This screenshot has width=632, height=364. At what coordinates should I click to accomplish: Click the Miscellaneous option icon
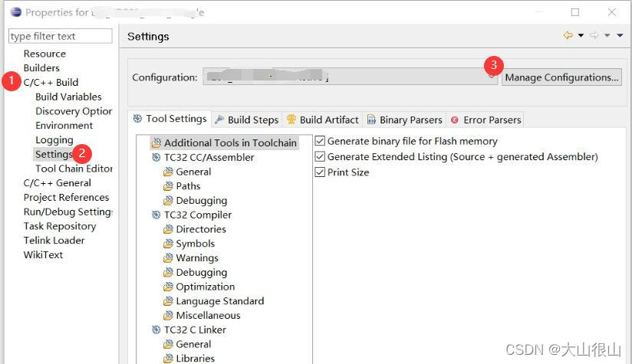[x=168, y=315]
